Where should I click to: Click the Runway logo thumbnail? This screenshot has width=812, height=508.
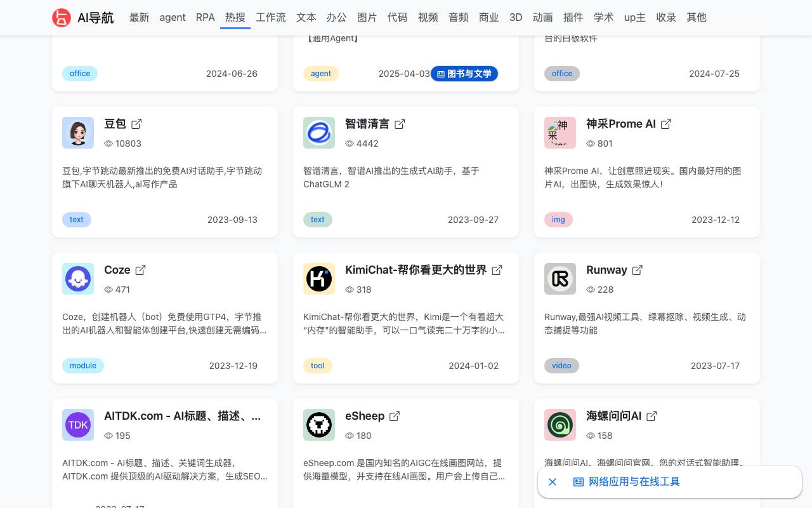pos(560,279)
